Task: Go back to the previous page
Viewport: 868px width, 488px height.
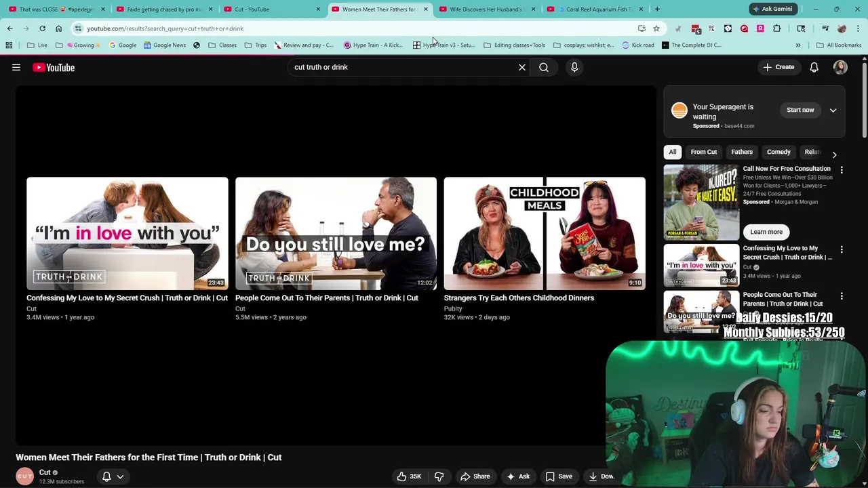Action: pos(9,28)
